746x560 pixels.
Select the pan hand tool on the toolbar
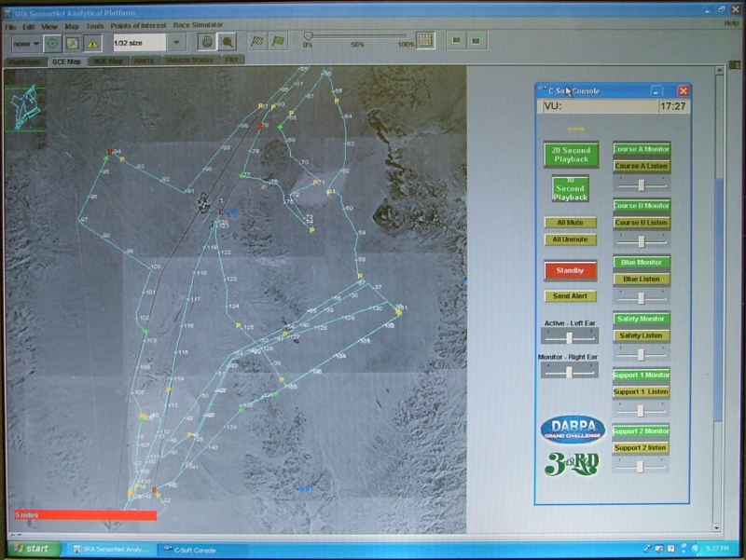(206, 41)
